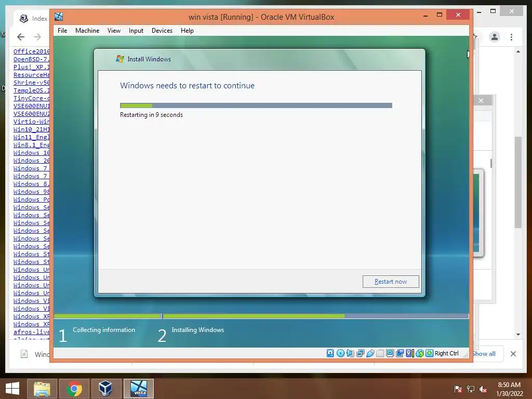Click the 'Restarting in 9 seconds' text
This screenshot has height=399, width=532.
pyautogui.click(x=151, y=115)
